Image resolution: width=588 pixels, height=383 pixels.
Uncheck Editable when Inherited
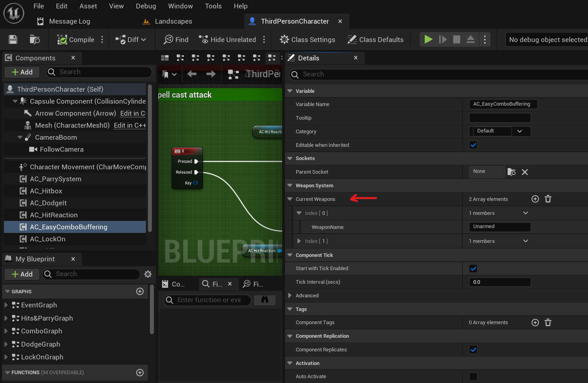point(473,145)
